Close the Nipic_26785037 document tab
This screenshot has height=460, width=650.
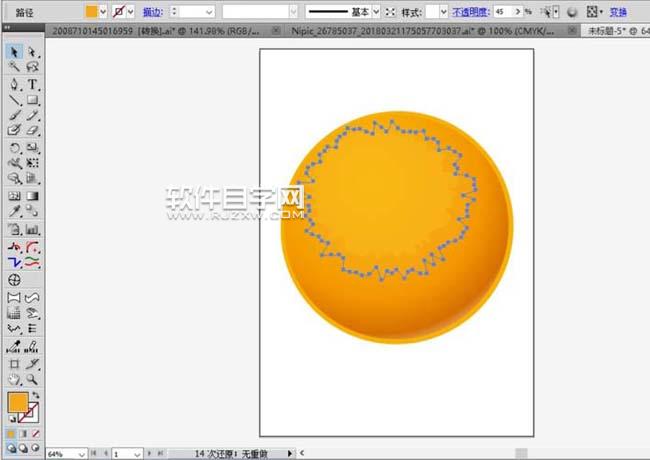point(572,30)
